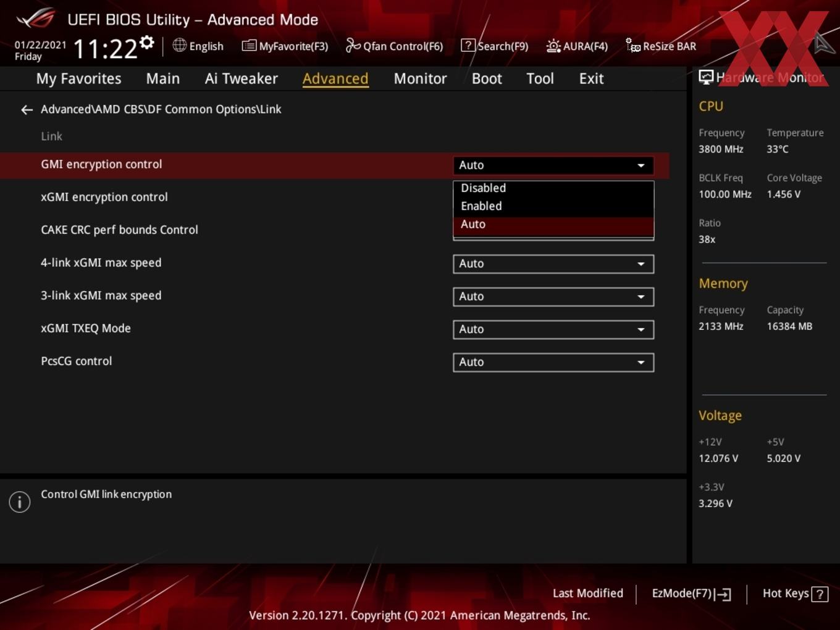Click the 11:22 clock display
The width and height of the screenshot is (840, 630).
click(x=105, y=49)
